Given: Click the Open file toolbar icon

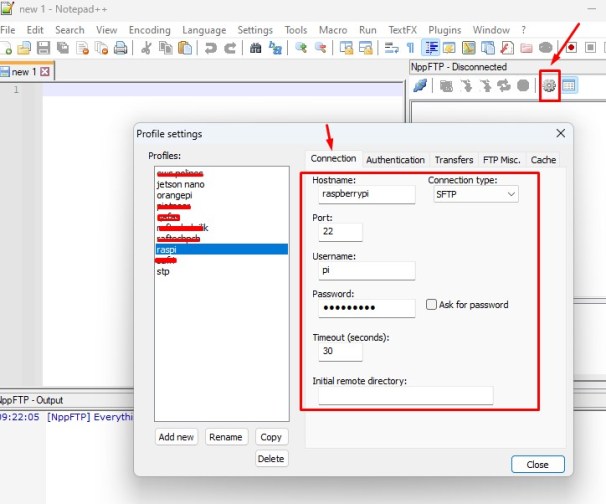Looking at the screenshot, I should pyautogui.click(x=24, y=48).
